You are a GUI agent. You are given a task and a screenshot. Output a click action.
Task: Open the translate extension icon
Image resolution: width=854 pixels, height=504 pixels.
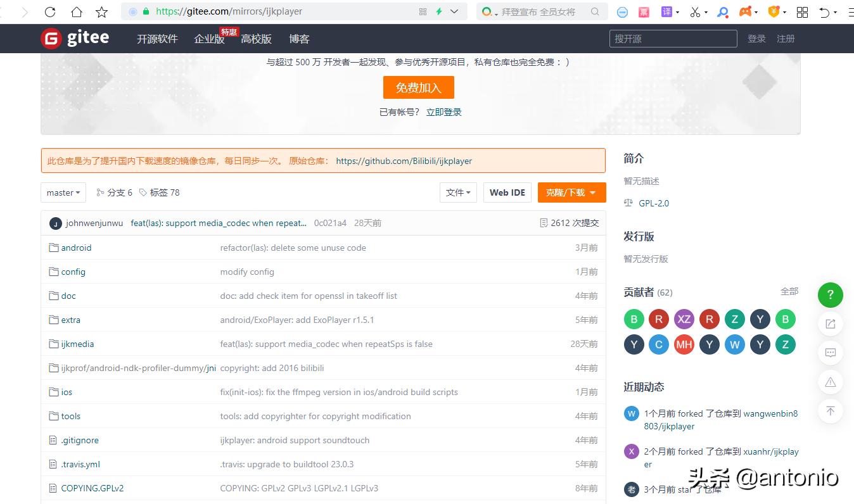tap(666, 11)
